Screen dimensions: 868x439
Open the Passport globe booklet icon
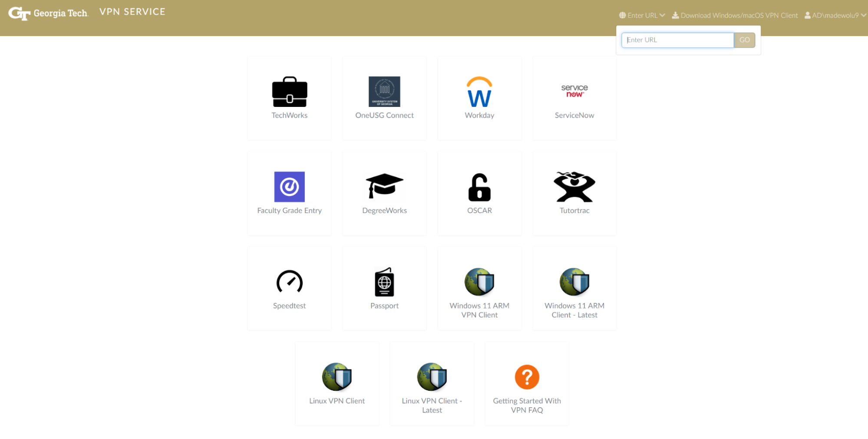click(384, 282)
